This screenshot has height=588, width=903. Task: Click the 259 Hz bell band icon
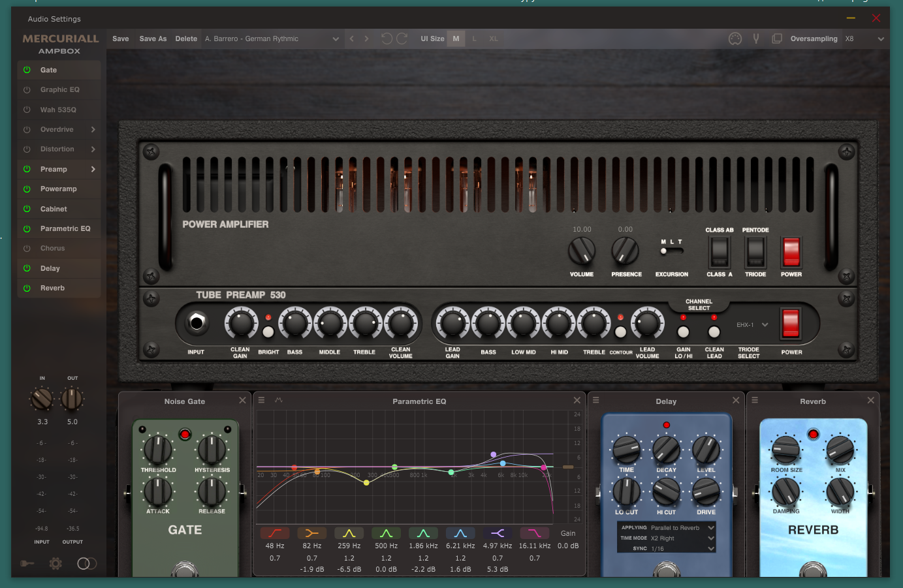coord(349,533)
